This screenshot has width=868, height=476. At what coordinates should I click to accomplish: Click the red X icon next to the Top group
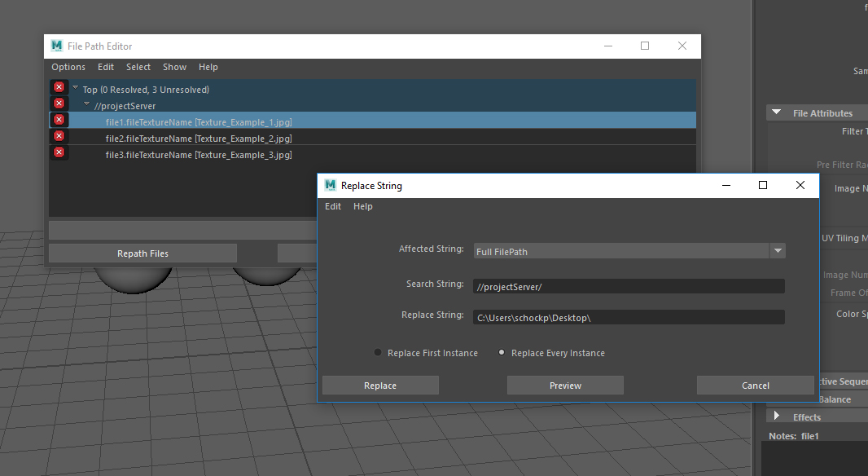point(59,86)
